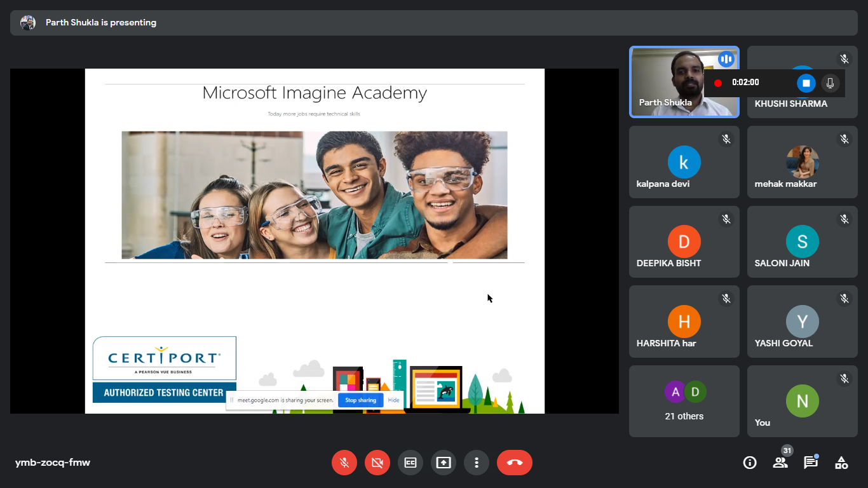The height and width of the screenshot is (488, 868).
Task: Click the presenter avatar in top banner
Action: (28, 23)
